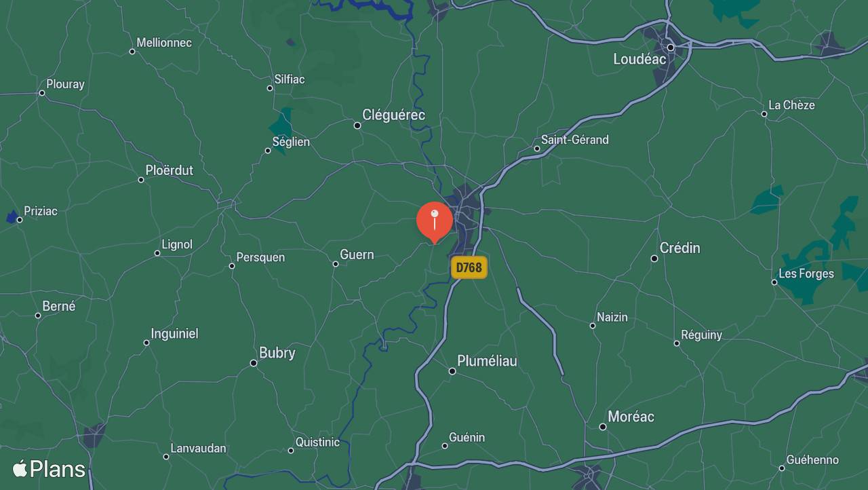Click the Mellionnec village label
Screen dimensions: 868x490
[x=164, y=43]
